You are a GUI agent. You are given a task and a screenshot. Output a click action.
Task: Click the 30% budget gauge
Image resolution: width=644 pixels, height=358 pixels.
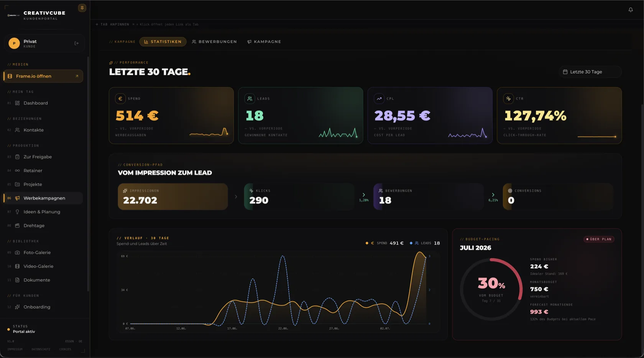(x=491, y=289)
